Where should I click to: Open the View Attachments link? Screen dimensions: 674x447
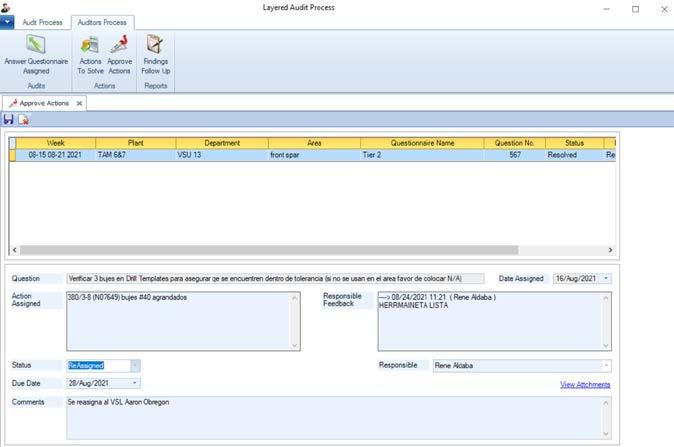[585, 384]
